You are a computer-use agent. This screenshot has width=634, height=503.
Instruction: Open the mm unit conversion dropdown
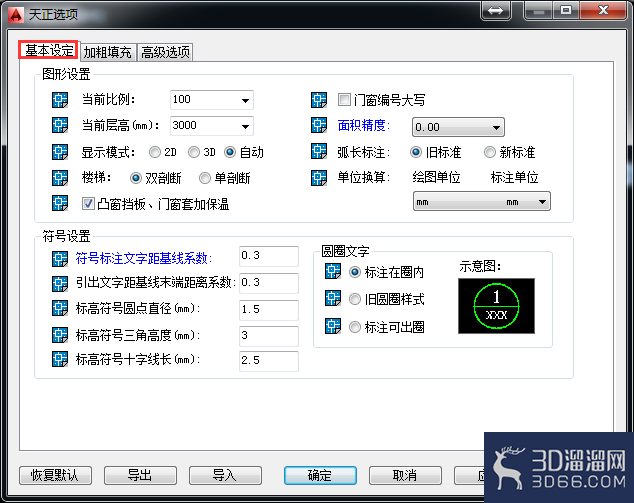coord(482,201)
